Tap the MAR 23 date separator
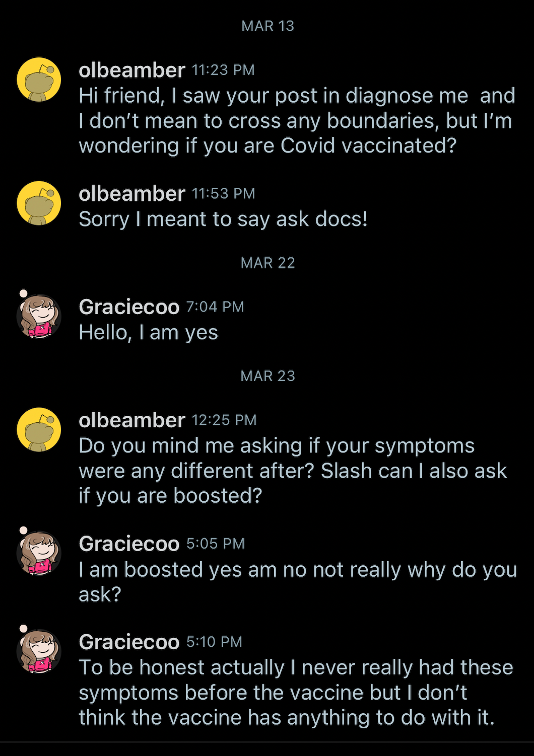The width and height of the screenshot is (534, 756). 268,376
